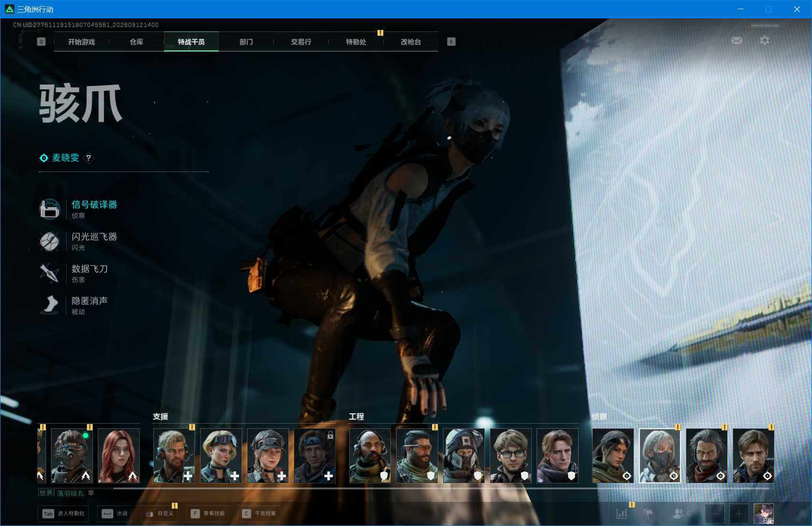The width and height of the screenshot is (812, 526).
Task: Click the 工程 class label
Action: click(x=356, y=416)
